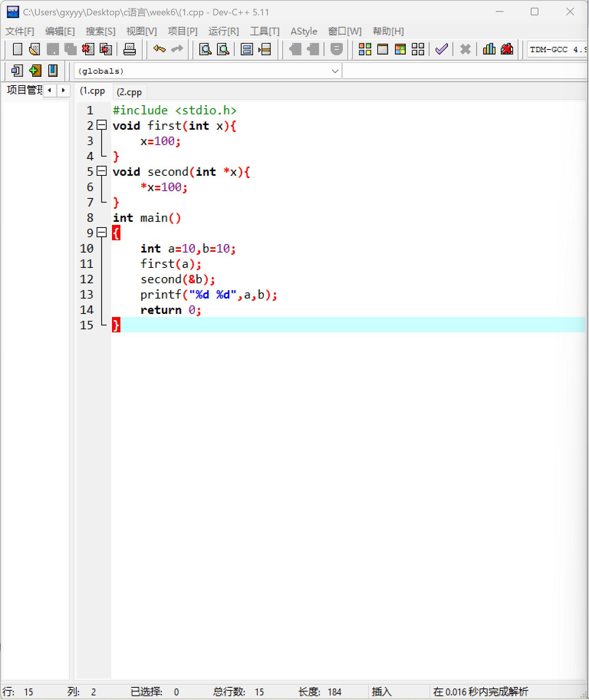
Task: Click the Add bookmark plus icon
Action: [35, 71]
